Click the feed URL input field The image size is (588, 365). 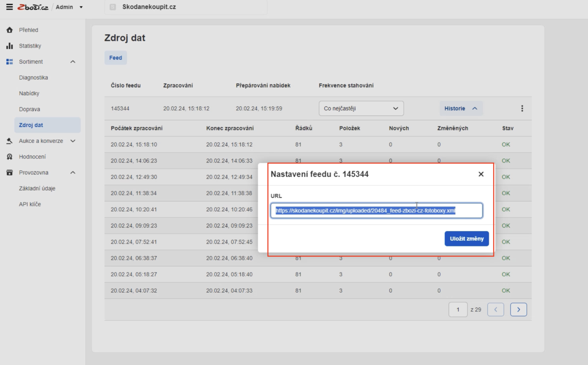pyautogui.click(x=377, y=211)
